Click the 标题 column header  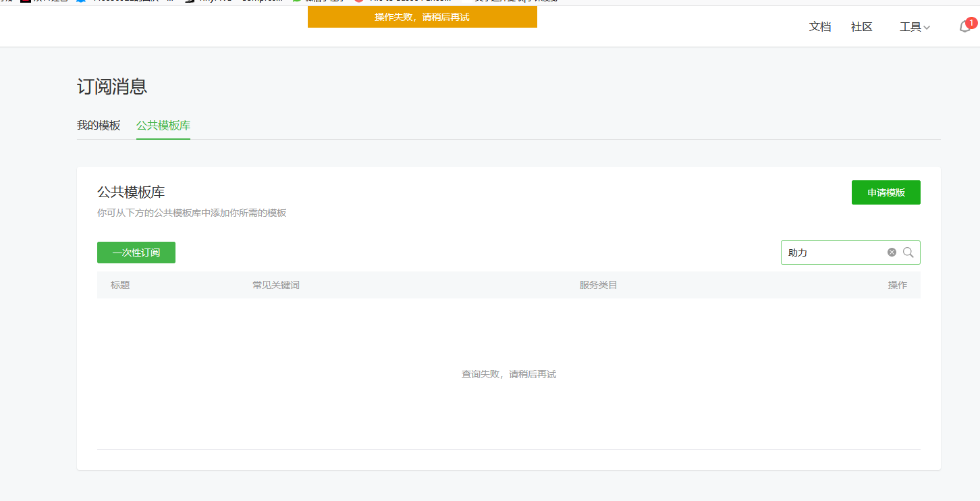120,285
